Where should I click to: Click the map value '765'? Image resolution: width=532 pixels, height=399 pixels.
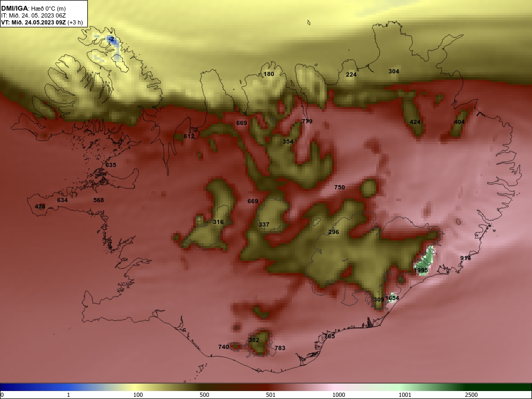[329, 336]
